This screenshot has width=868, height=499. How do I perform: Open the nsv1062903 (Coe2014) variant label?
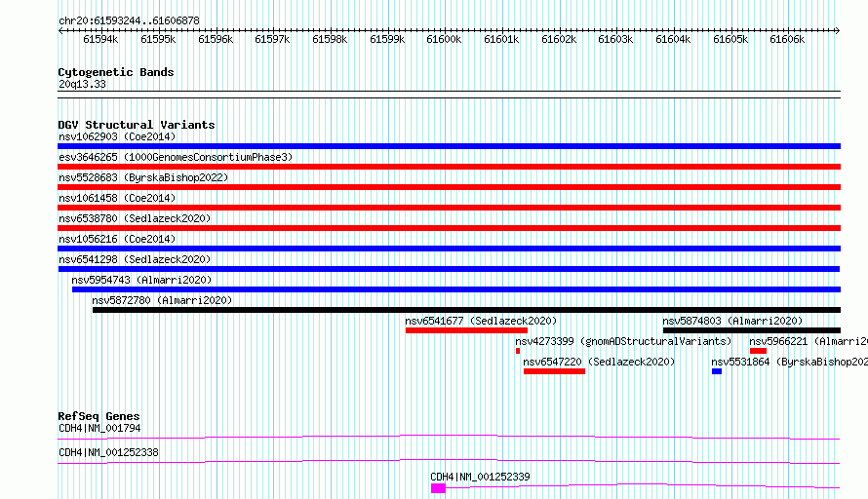117,136
